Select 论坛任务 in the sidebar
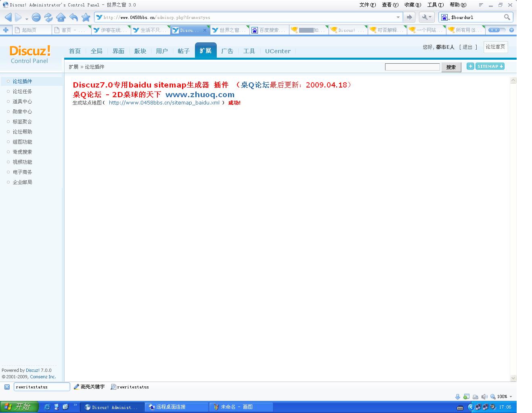Viewport: 532px width, 413px height. click(22, 91)
